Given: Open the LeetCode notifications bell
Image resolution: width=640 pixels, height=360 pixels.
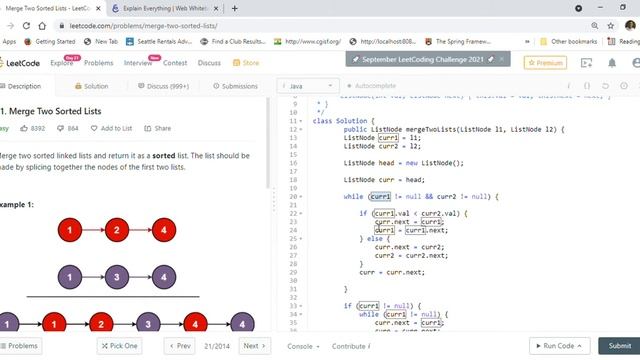Looking at the screenshot, I should point(611,63).
